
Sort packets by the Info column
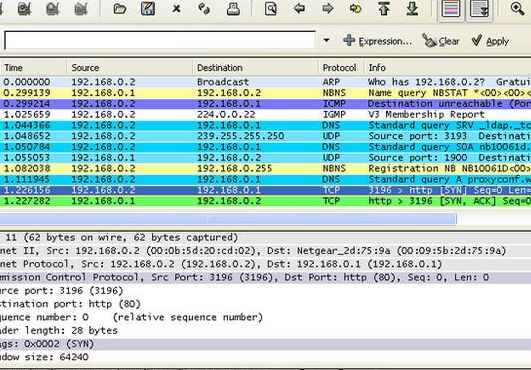(x=447, y=68)
